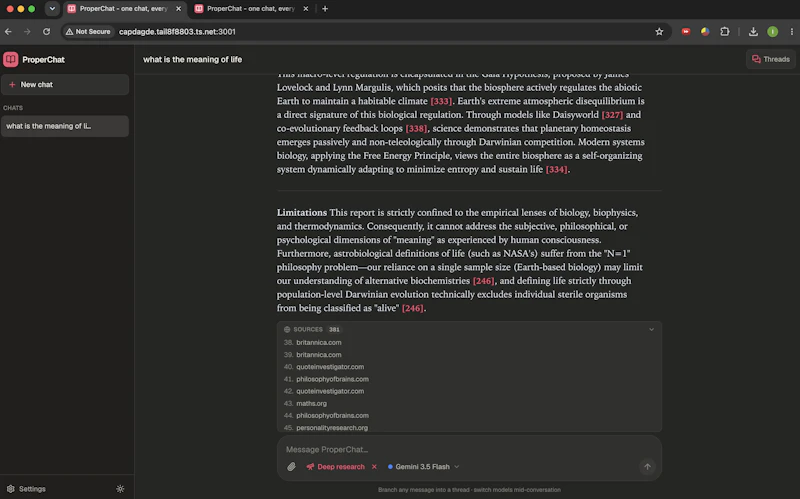The width and height of the screenshot is (800, 499).
Task: Go forward in browser history
Action: click(x=27, y=32)
